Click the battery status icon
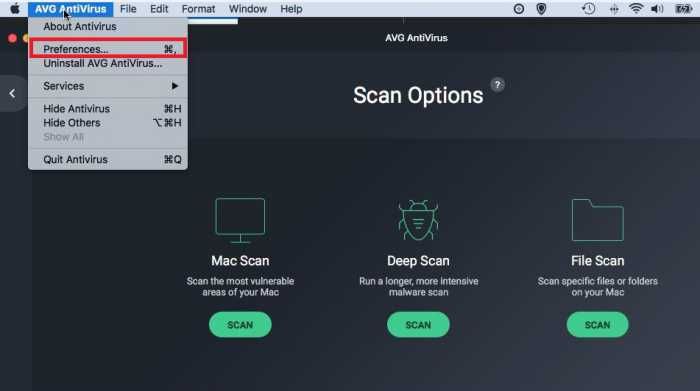 [x=683, y=9]
